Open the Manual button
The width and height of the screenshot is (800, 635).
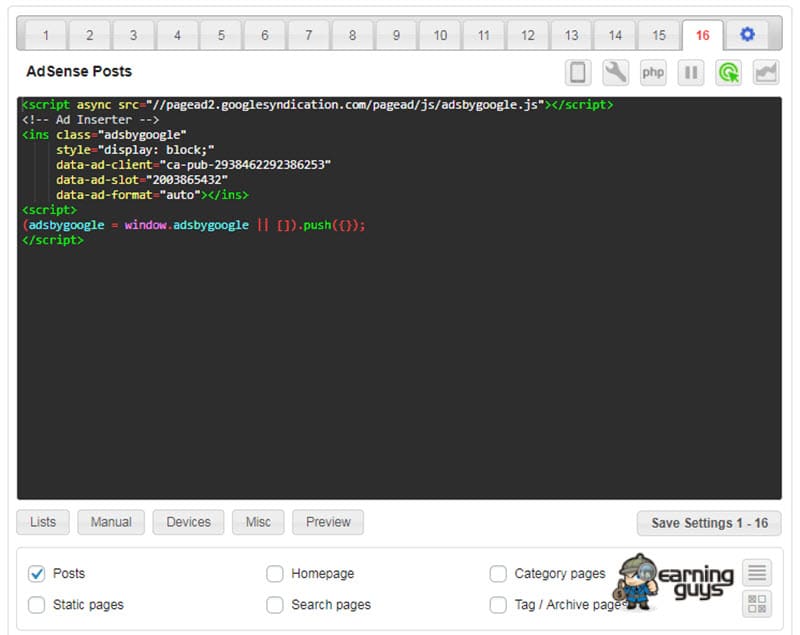[x=111, y=522]
